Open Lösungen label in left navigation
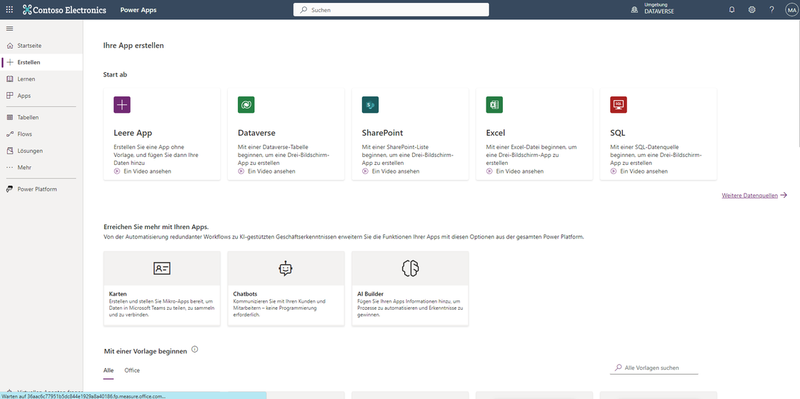 [x=30, y=151]
